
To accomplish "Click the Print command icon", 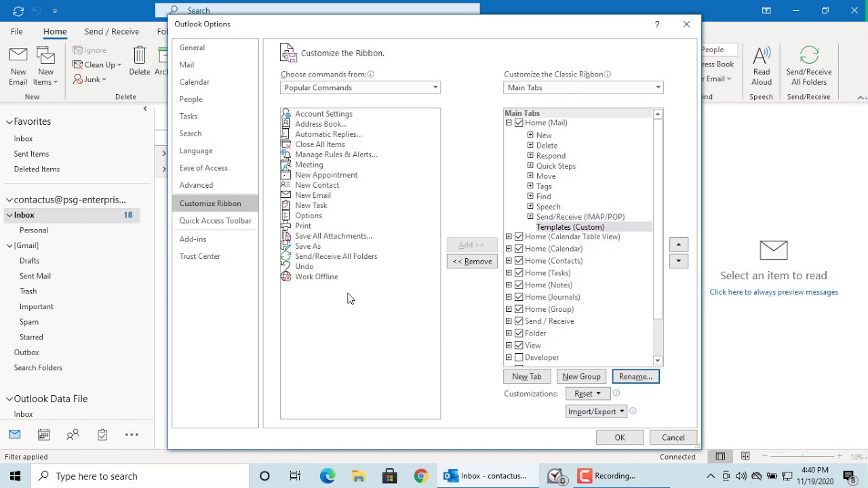I will [x=285, y=226].
